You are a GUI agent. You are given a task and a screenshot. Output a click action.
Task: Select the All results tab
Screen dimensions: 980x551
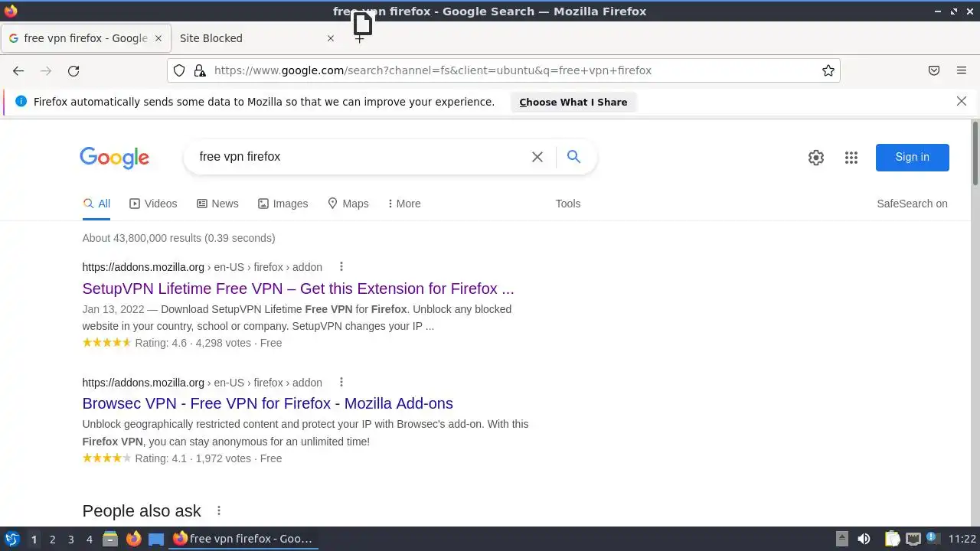pos(96,204)
